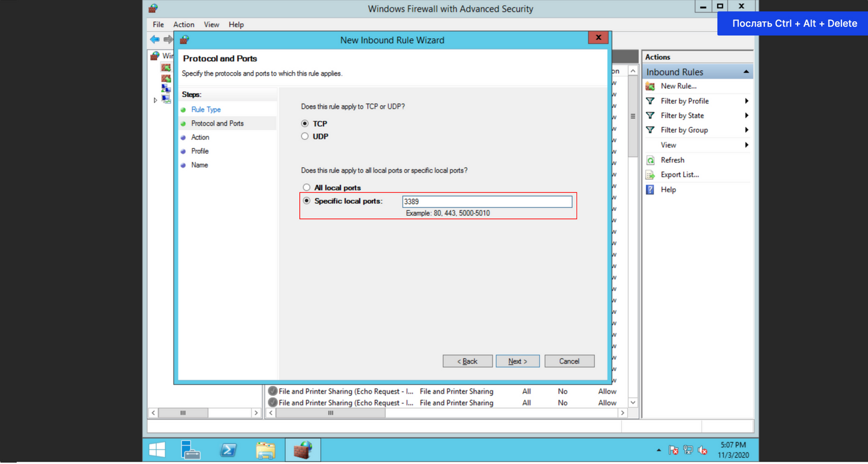Open PowerShell from taskbar
Viewport: 868px width, 464px height.
228,450
